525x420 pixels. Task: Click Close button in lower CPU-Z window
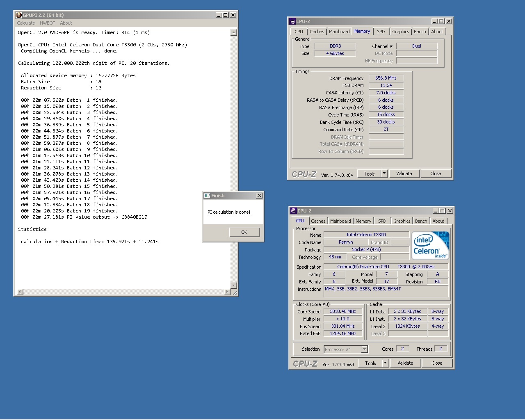437,363
